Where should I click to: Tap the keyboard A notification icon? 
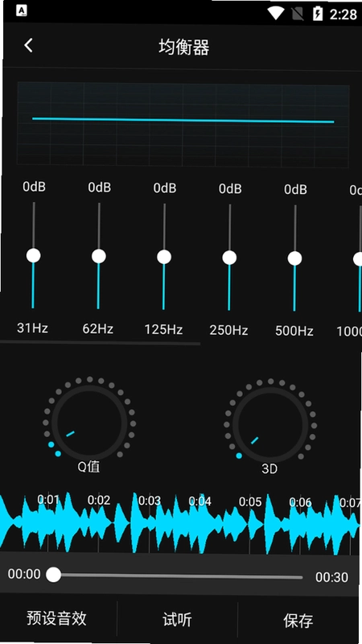coord(22,11)
